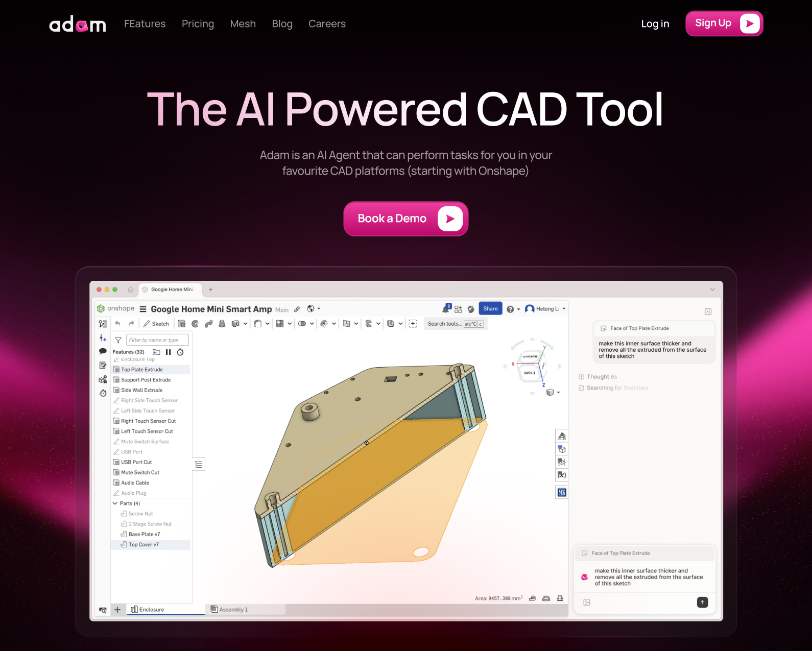Switch to the Assembly 1 tab
812x651 pixels.
coord(246,609)
